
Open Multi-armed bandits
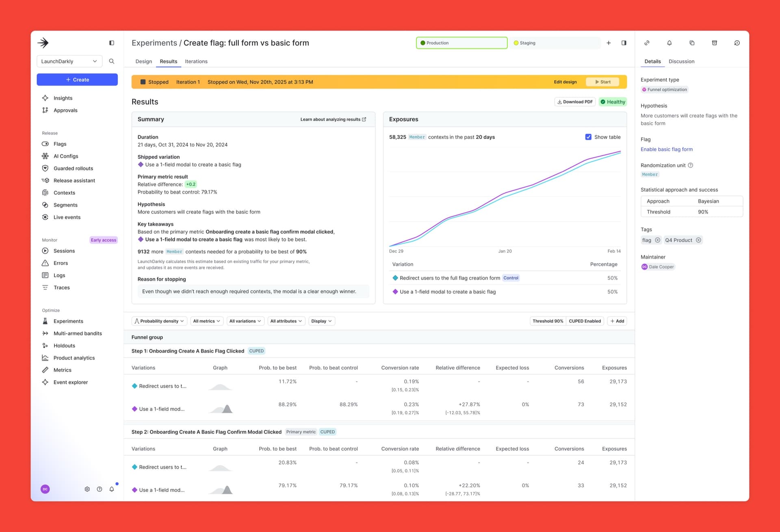click(x=78, y=333)
